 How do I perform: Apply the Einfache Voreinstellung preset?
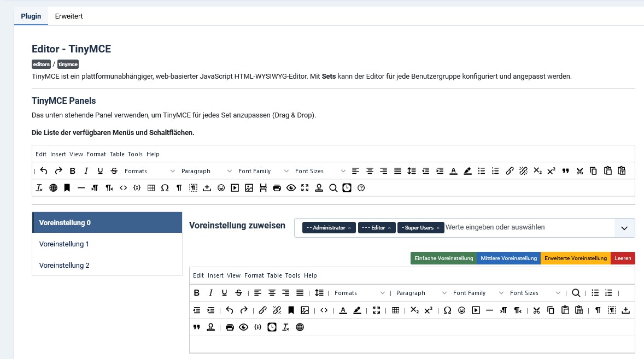443,258
